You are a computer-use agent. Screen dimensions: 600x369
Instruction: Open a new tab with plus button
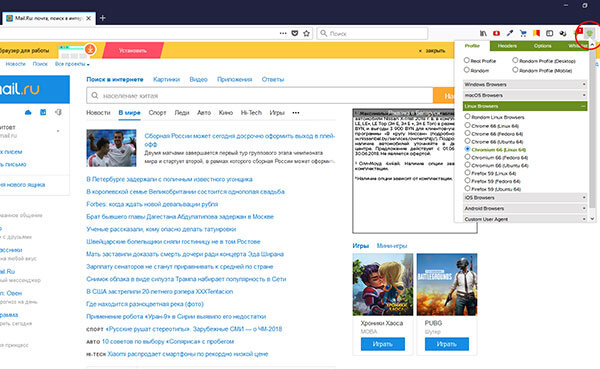click(103, 18)
